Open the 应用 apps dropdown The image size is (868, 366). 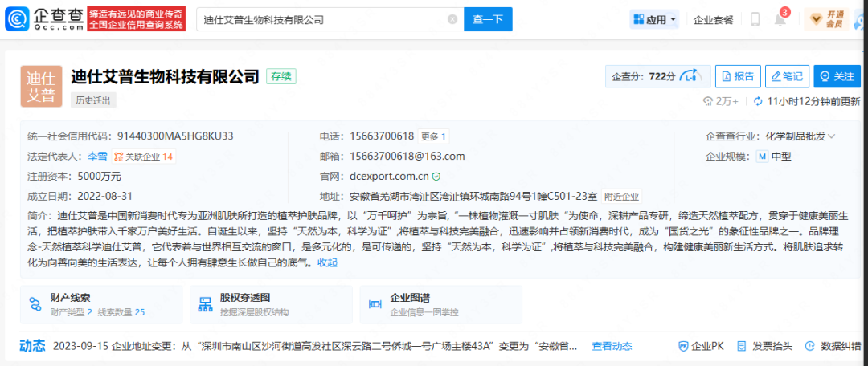tap(655, 20)
